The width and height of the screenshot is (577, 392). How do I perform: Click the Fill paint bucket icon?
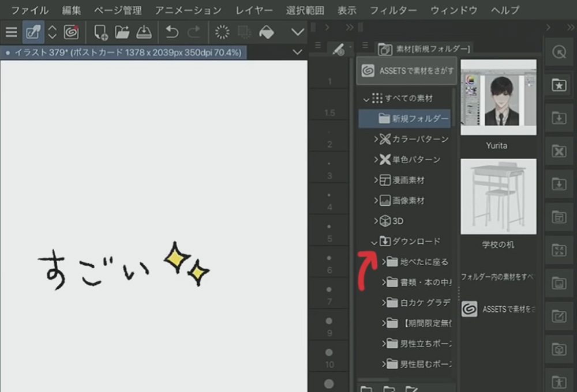tap(266, 32)
